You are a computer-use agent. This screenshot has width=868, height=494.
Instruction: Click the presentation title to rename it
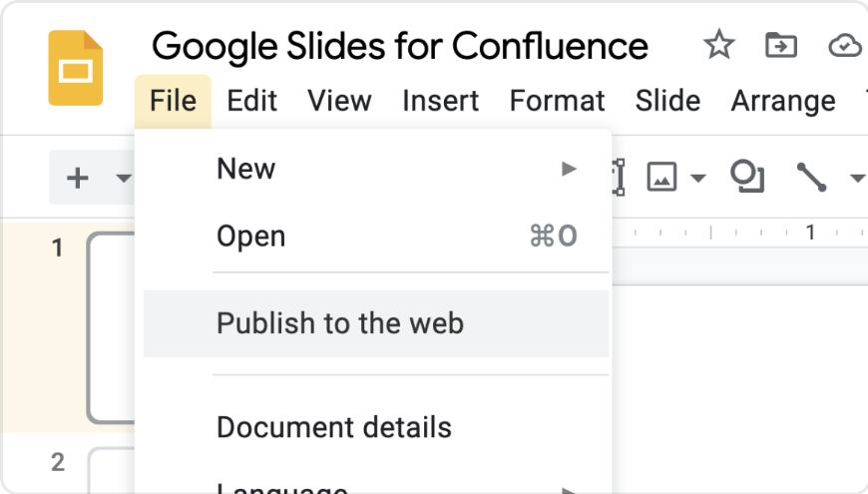coord(399,45)
